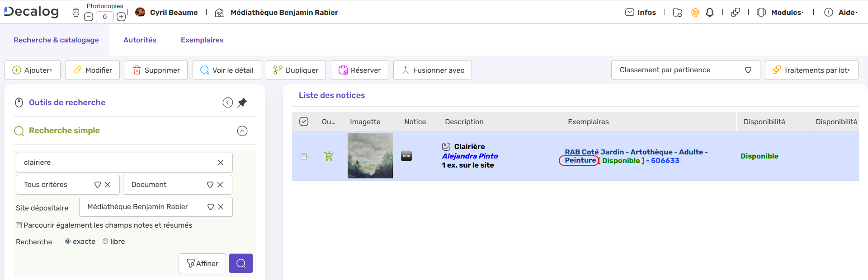The image size is (868, 280).
Task: Clear the Tous critères selection
Action: [108, 185]
